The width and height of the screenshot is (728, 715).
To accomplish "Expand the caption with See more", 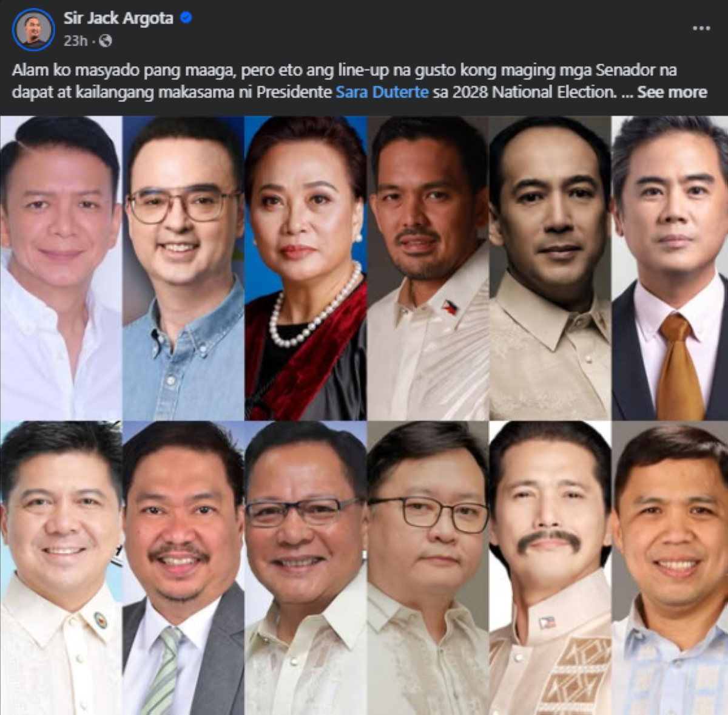I will [672, 92].
